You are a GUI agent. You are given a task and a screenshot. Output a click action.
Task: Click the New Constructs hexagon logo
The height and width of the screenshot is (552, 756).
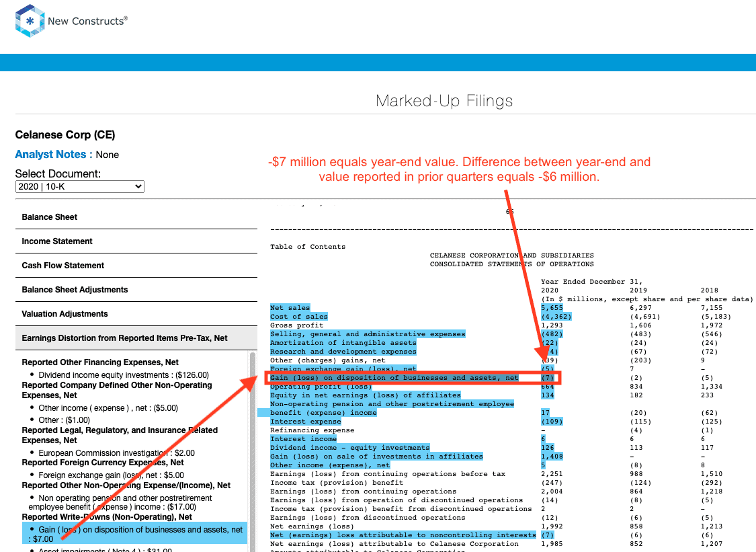point(30,21)
